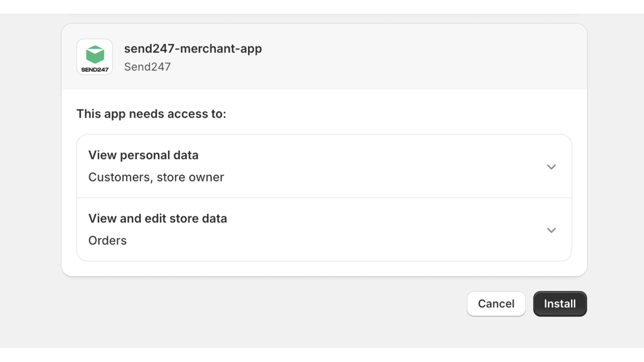Image resolution: width=644 pixels, height=362 pixels.
Task: Click the Send247 developer name
Action: 147,67
